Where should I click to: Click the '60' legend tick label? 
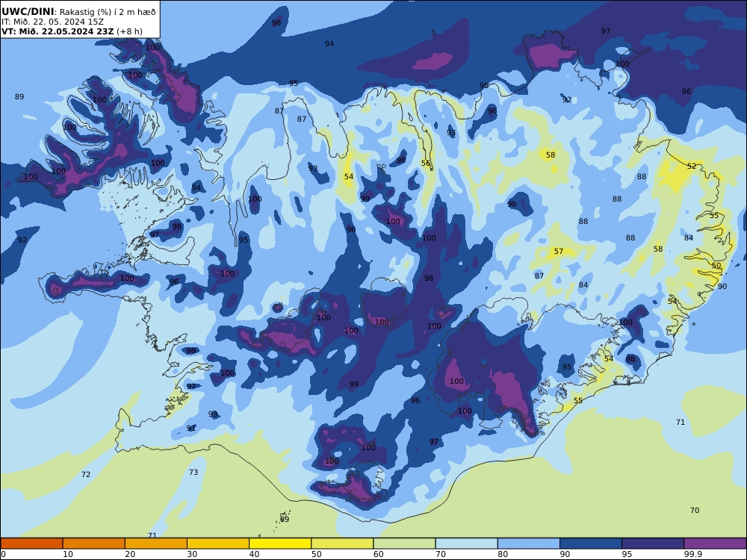coord(378,554)
